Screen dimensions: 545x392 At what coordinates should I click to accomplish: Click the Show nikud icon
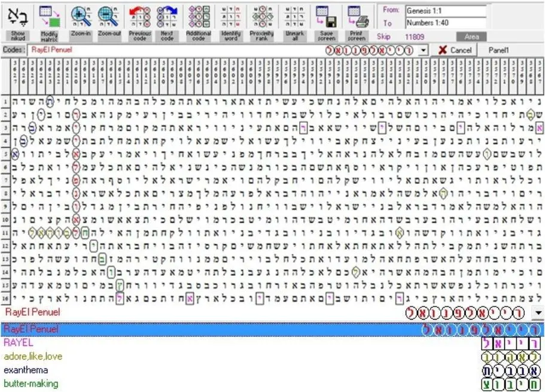(x=17, y=17)
